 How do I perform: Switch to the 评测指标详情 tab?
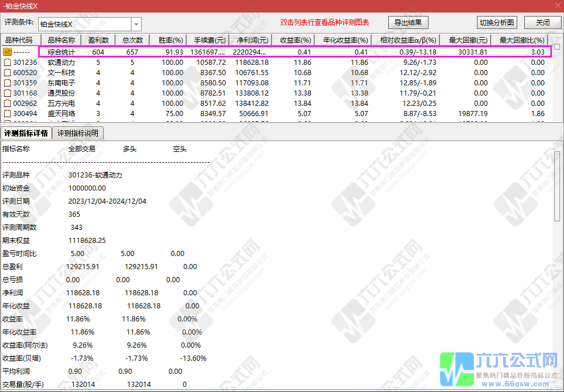27,133
